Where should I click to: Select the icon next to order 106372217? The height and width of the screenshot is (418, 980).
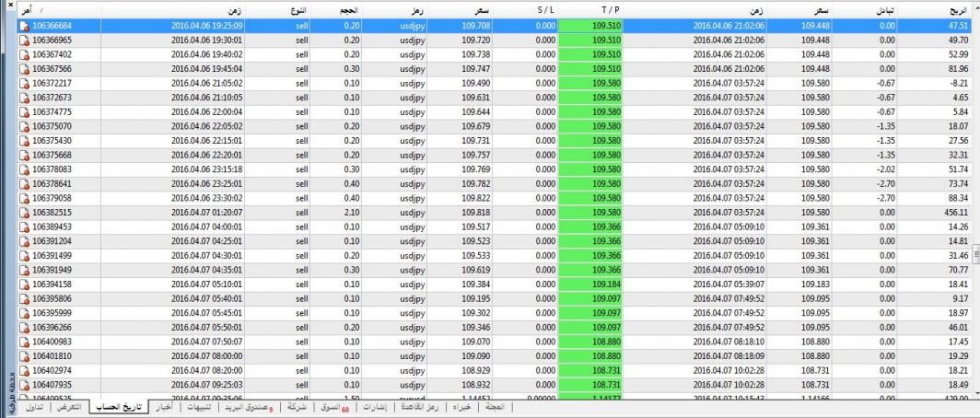click(24, 83)
